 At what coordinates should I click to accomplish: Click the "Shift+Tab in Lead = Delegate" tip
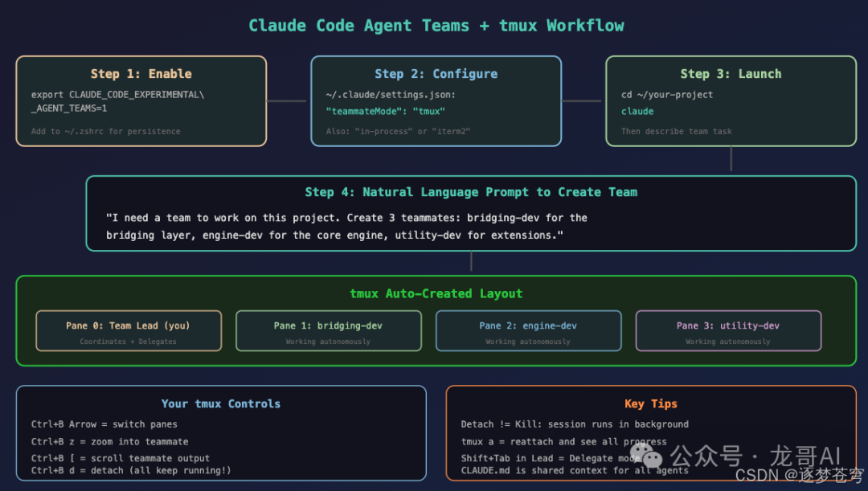coord(551,458)
